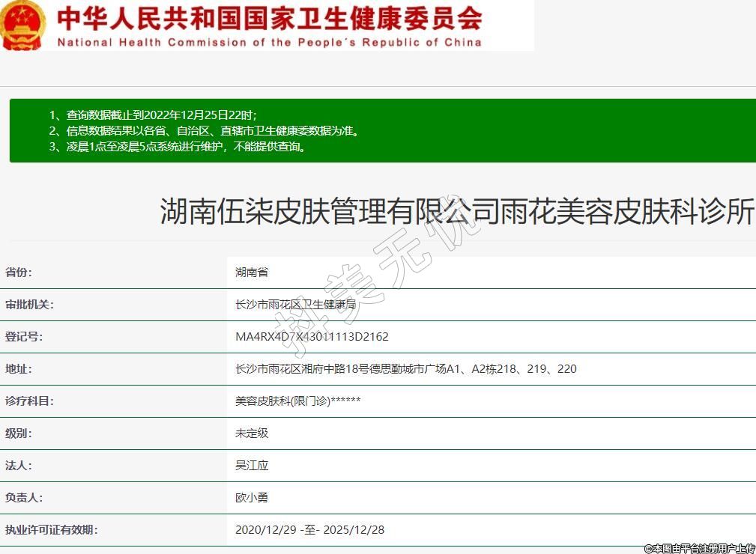The width and height of the screenshot is (756, 554).
Task: Click the footer note 本图由平台注册用户上传
Action: (x=699, y=548)
